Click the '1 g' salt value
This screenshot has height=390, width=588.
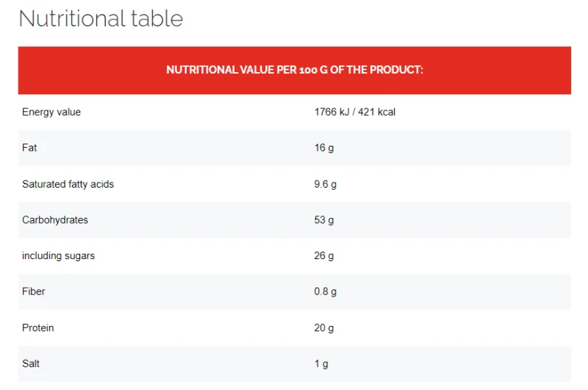click(x=321, y=364)
